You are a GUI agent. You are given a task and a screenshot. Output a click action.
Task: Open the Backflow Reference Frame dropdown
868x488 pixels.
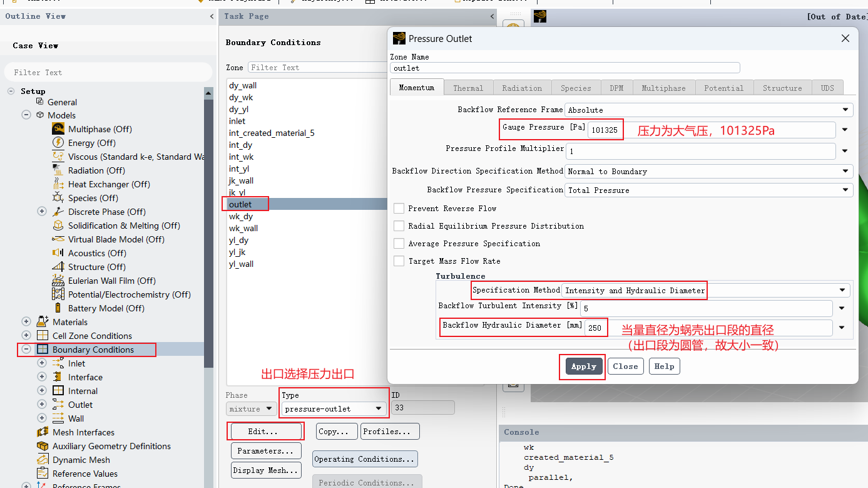(x=709, y=110)
